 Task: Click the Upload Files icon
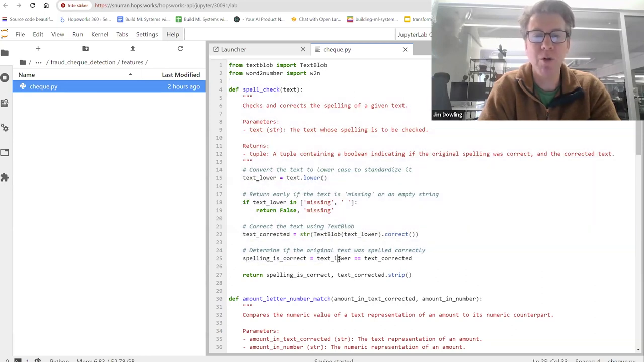(x=133, y=49)
